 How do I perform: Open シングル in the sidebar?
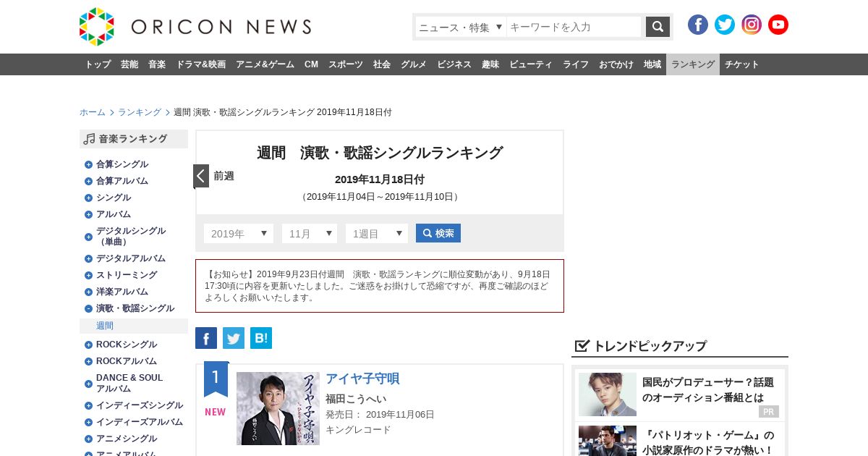pyautogui.click(x=114, y=198)
